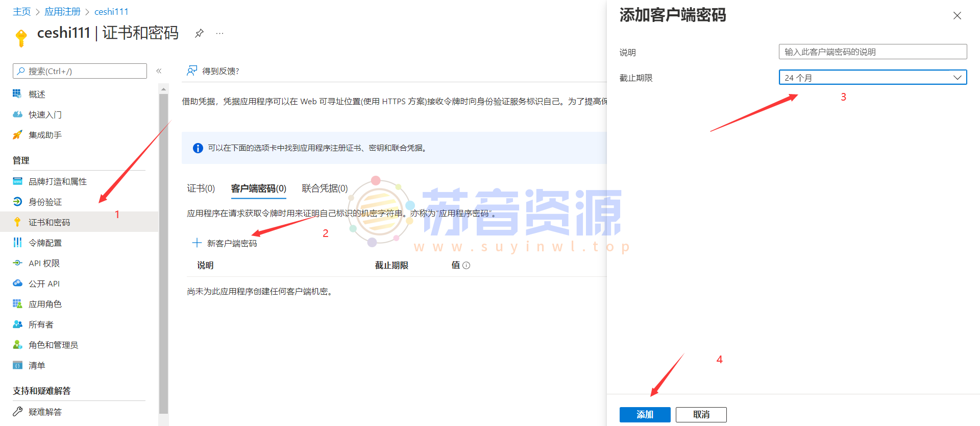Image resolution: width=980 pixels, height=426 pixels.
Task: Go to 主页 breadcrumb link
Action: [21, 11]
